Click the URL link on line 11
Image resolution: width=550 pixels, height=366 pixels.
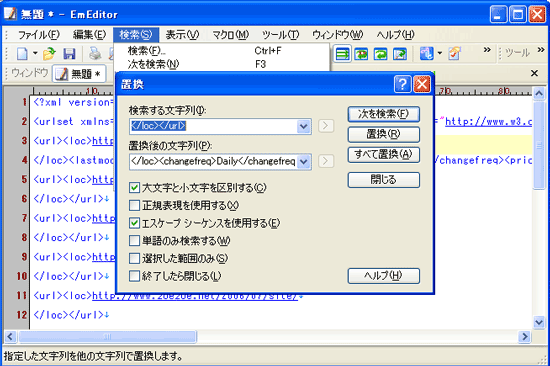coord(195,296)
